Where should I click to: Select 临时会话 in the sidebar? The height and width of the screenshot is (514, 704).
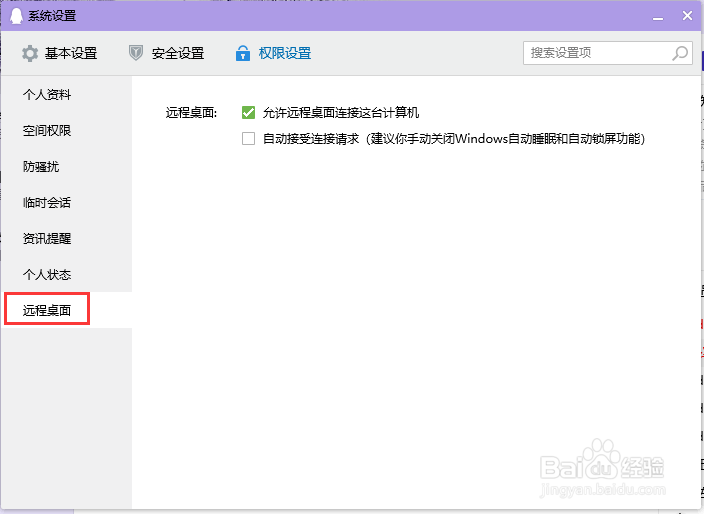point(67,202)
